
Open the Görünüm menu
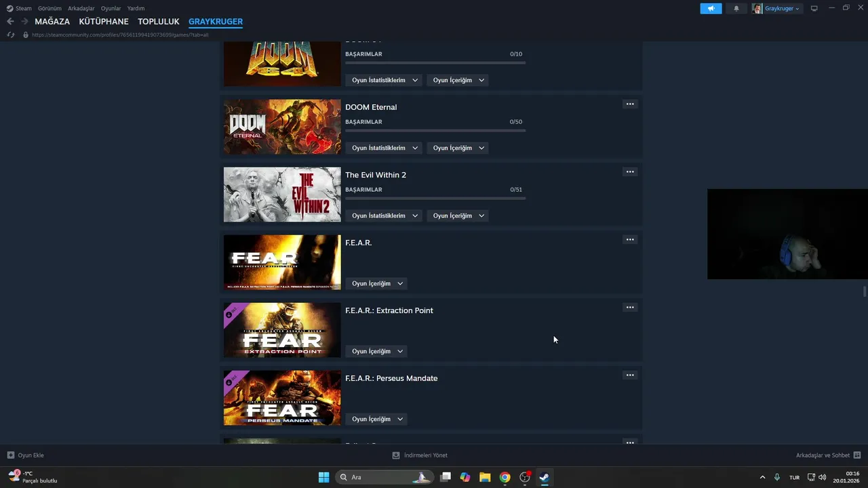point(50,8)
